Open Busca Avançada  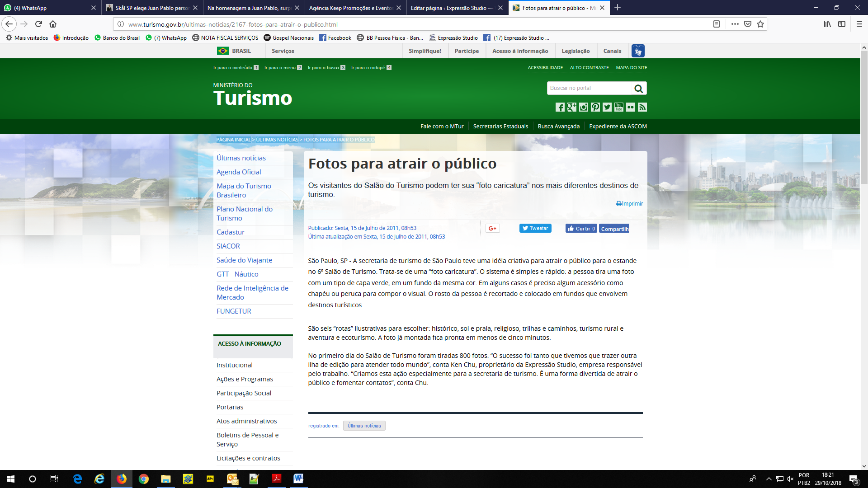(x=558, y=127)
